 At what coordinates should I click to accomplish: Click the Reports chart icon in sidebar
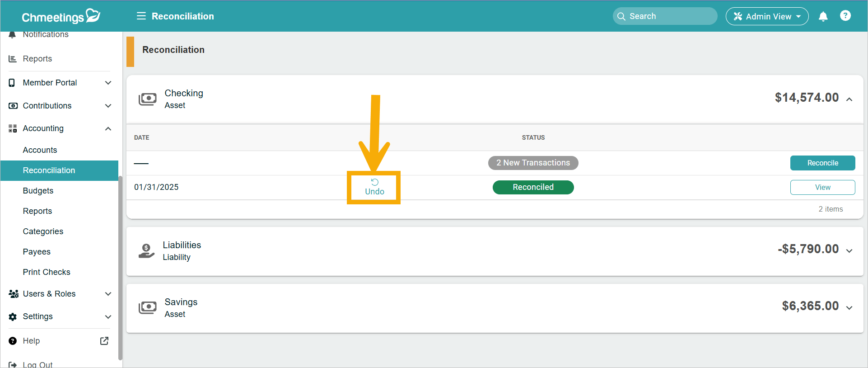(13, 59)
